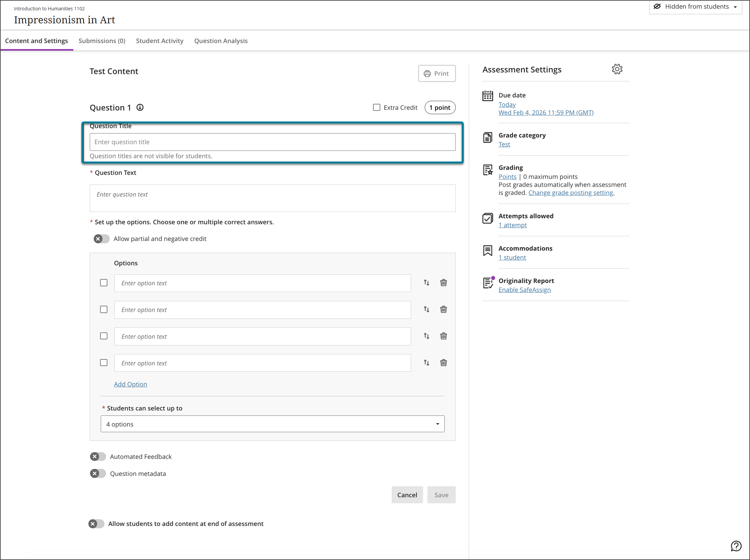Click the Add Option link
Screen dimensions: 750x560
tap(130, 384)
